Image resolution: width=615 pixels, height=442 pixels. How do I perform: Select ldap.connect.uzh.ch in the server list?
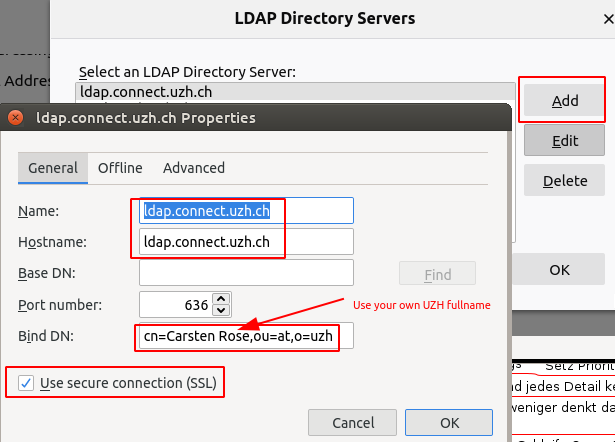click(295, 92)
